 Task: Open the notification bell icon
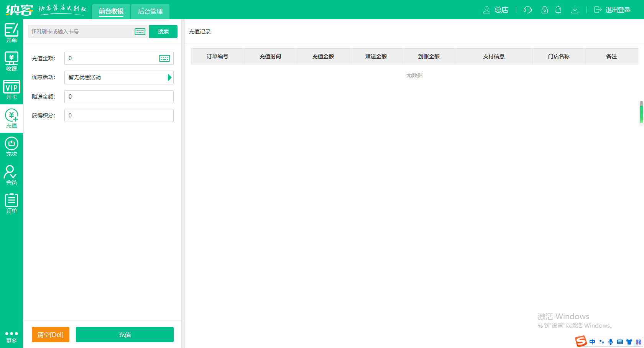[559, 10]
